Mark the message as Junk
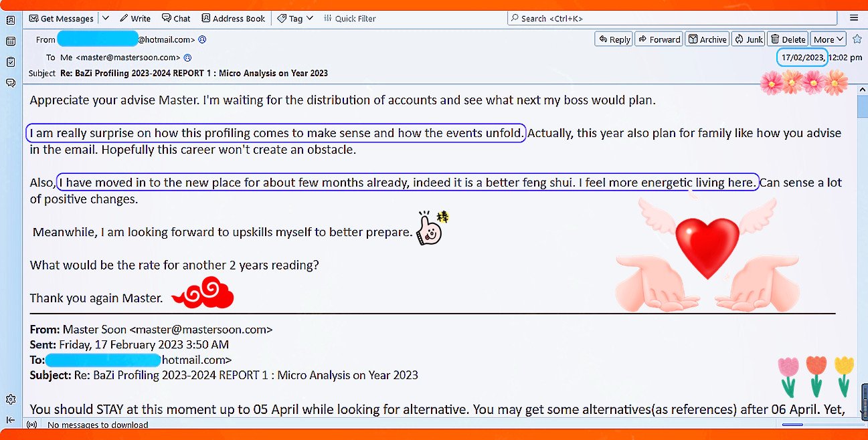This screenshot has width=868, height=440. pyautogui.click(x=748, y=39)
